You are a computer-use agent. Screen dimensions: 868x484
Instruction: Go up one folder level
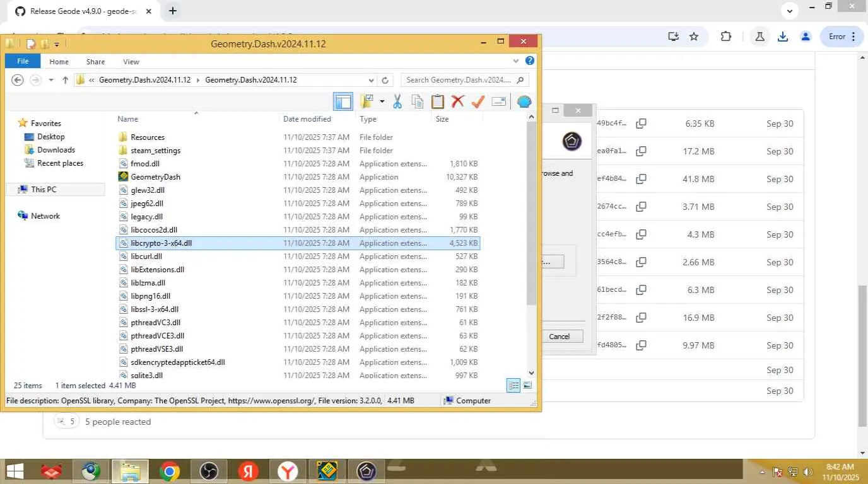tap(65, 80)
